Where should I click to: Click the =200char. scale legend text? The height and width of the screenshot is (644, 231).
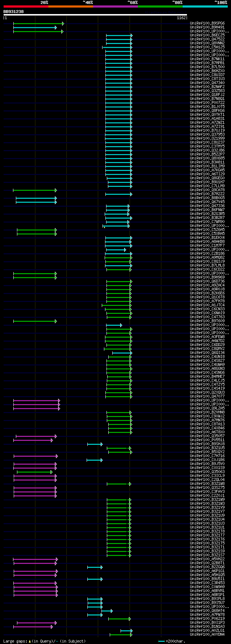tap(175, 641)
